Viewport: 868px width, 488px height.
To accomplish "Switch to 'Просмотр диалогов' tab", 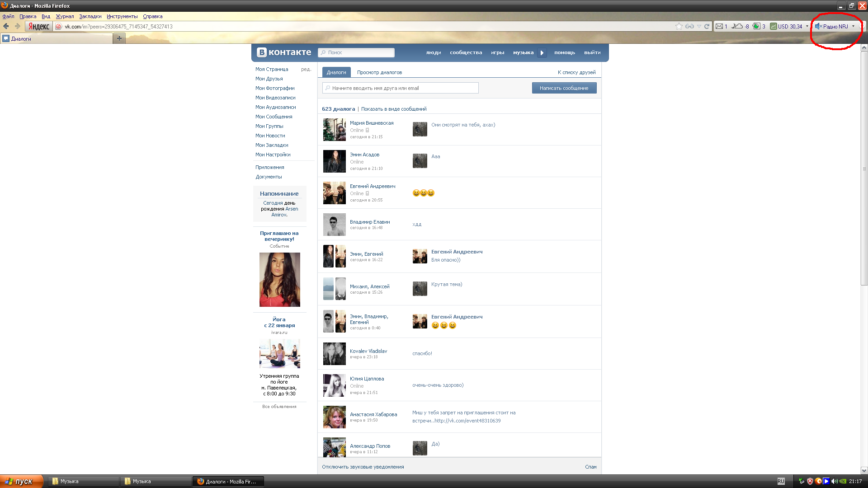I will pyautogui.click(x=379, y=72).
